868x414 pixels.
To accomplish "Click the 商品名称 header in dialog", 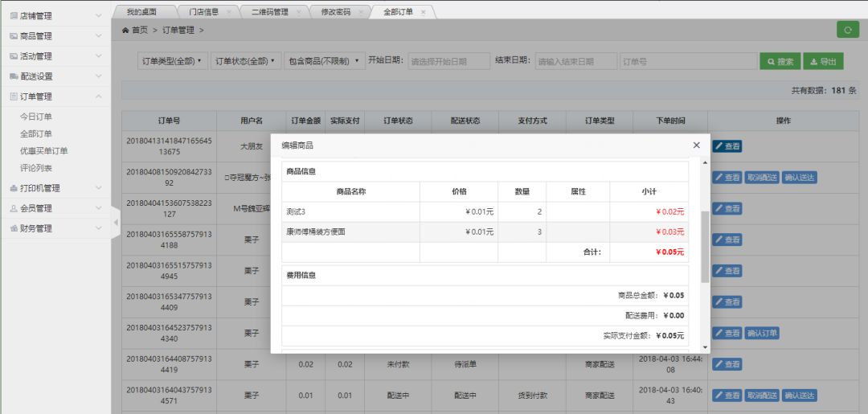I will 351,192.
